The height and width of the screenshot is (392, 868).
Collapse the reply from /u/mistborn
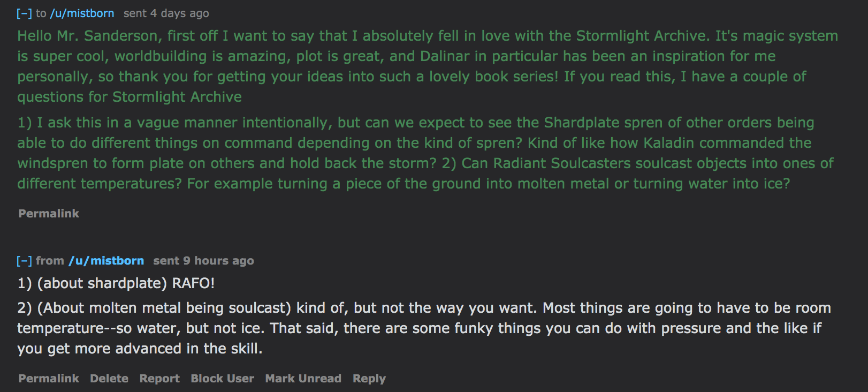tap(25, 261)
